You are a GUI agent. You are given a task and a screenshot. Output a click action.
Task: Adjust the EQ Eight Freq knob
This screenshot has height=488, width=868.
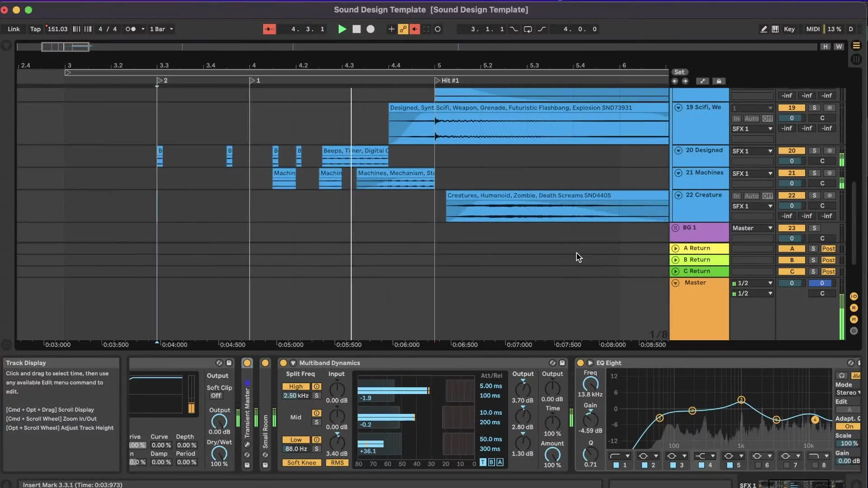click(x=590, y=384)
